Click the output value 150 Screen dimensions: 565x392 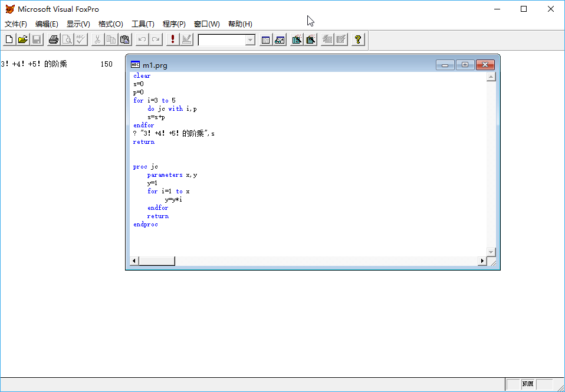[x=106, y=64]
